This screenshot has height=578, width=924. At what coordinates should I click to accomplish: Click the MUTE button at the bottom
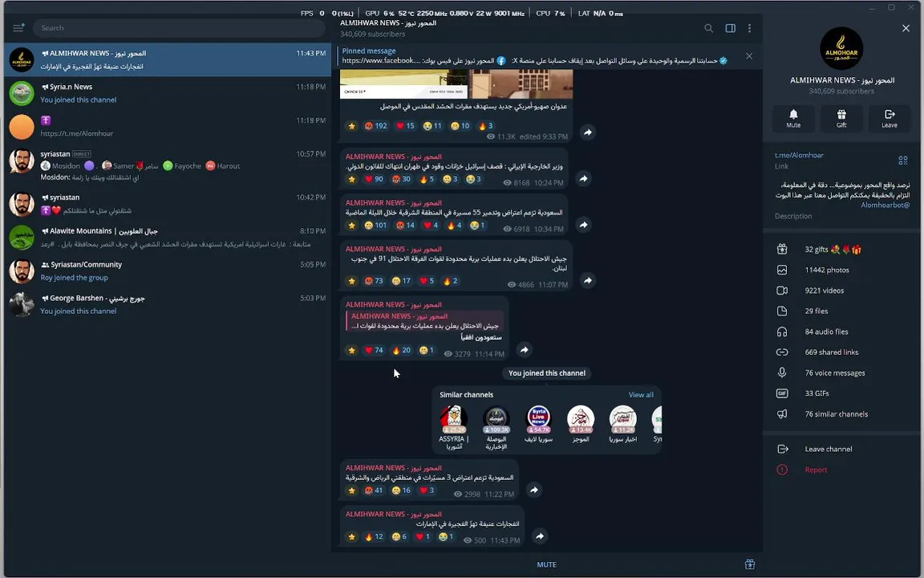pos(546,564)
